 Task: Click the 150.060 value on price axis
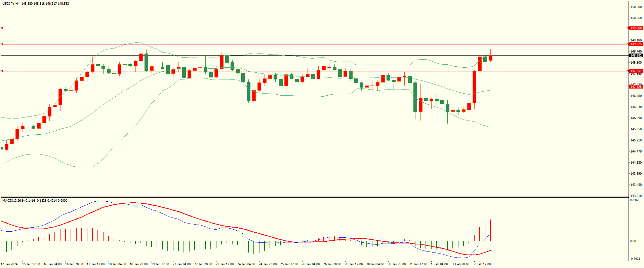(636, 18)
